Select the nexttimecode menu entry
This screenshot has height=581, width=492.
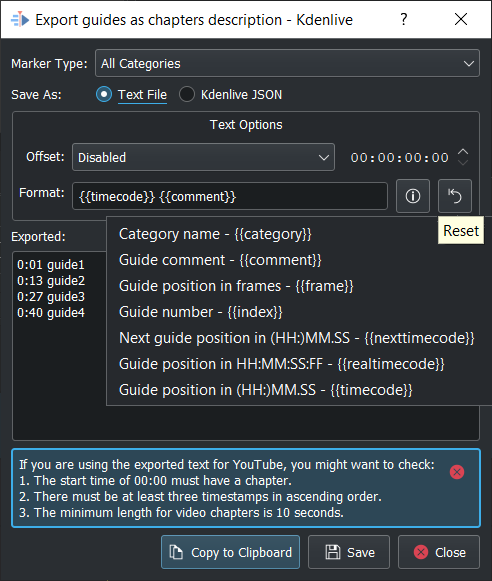[296, 338]
